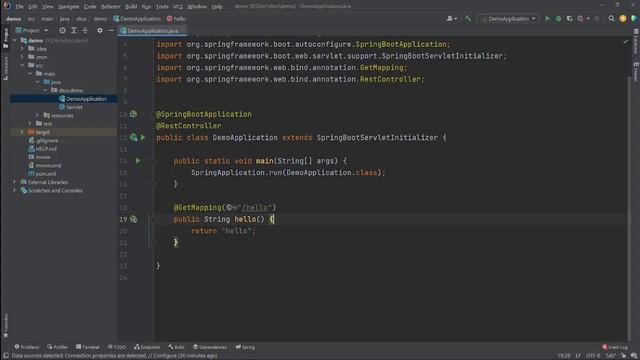The height and width of the screenshot is (360, 640).
Task: Click hello method breadcrumb in navigation bar
Action: pyautogui.click(x=176, y=19)
